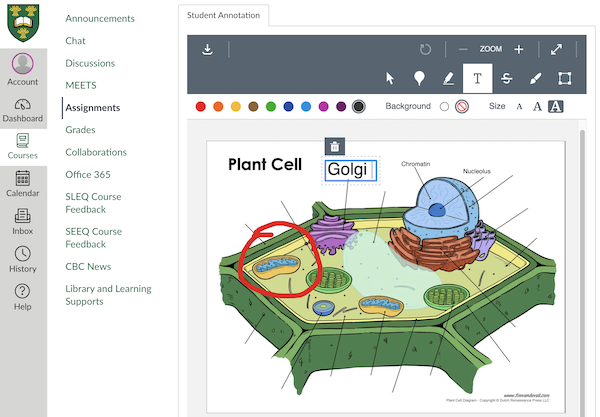This screenshot has width=600, height=417.
Task: Zoom in with the plus icon
Action: tap(518, 49)
